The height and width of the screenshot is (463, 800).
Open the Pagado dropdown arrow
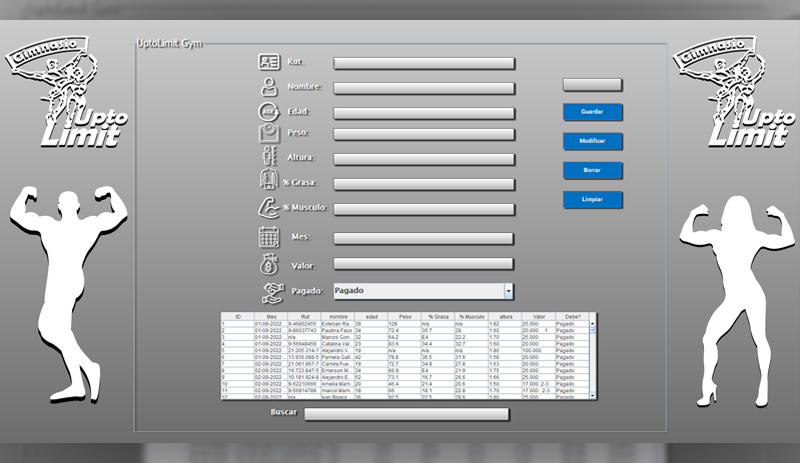[508, 291]
